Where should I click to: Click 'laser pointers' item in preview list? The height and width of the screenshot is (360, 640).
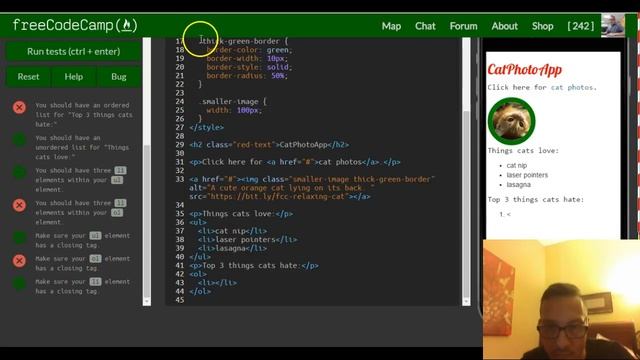527,175
